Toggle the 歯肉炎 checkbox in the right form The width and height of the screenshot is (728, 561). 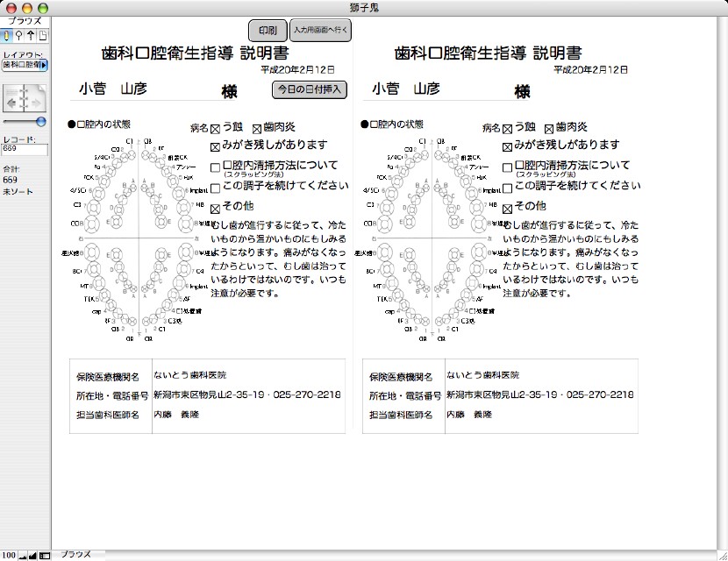(549, 129)
